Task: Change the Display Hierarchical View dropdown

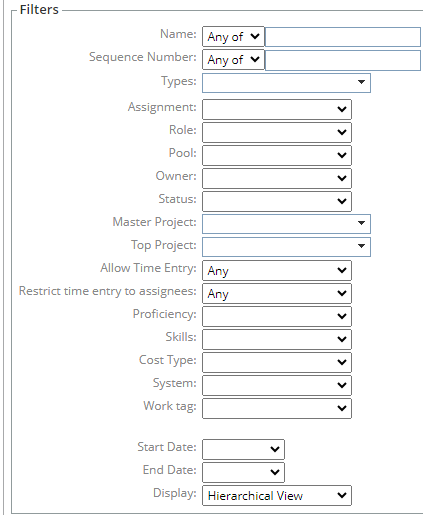Action: (277, 495)
